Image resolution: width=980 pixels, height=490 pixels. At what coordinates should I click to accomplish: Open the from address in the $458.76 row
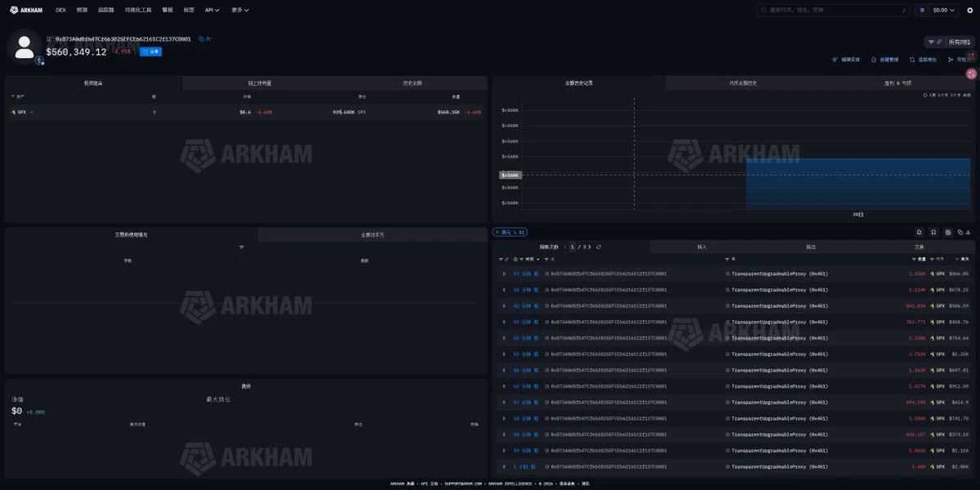(608, 322)
